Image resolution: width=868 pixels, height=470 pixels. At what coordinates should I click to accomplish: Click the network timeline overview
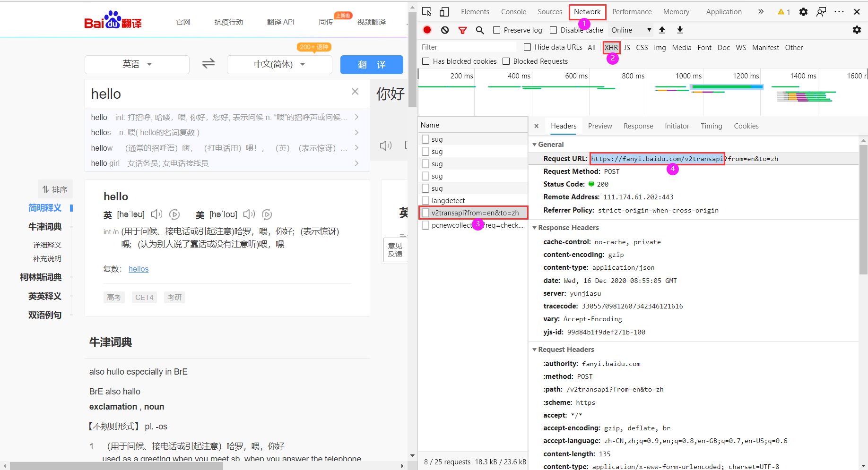click(x=643, y=92)
